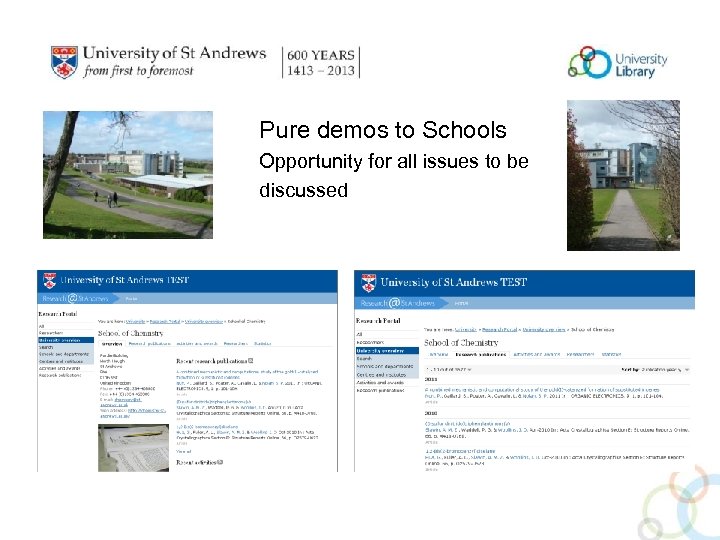
Task: Select the Statistics tab in the right screenshot
Action: pyautogui.click(x=611, y=354)
